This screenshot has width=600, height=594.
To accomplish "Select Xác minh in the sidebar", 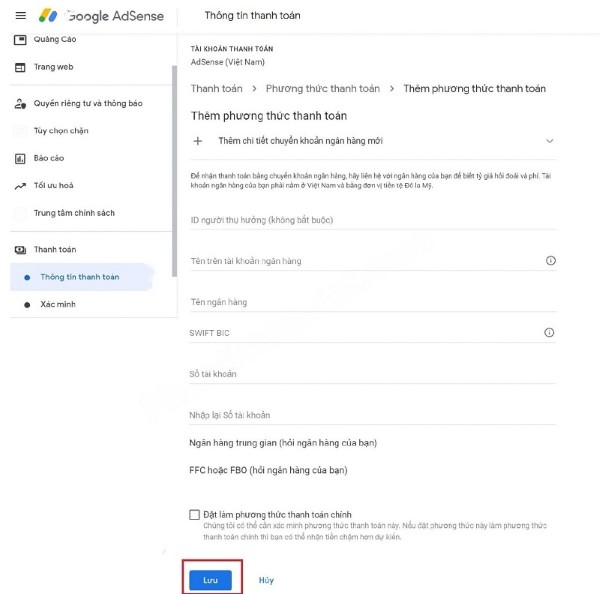I will coord(57,304).
